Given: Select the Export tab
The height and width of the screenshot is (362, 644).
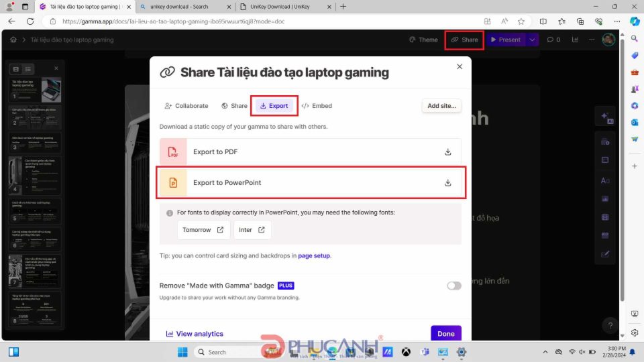Looking at the screenshot, I should (x=274, y=106).
